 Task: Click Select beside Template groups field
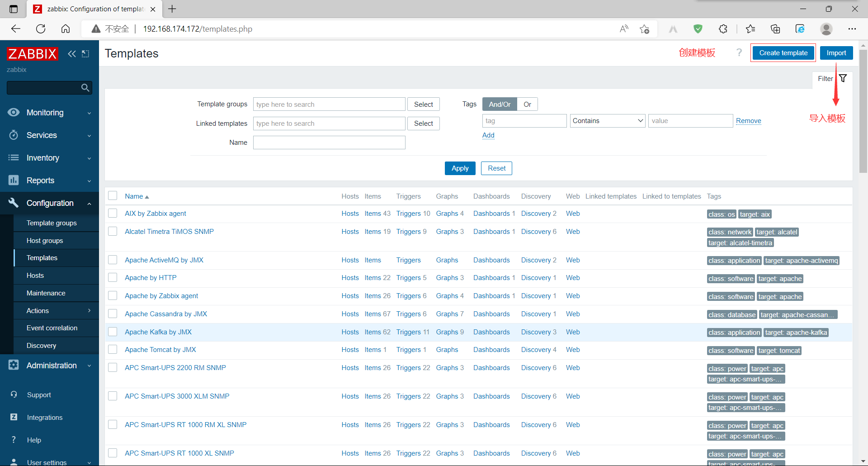pyautogui.click(x=423, y=104)
